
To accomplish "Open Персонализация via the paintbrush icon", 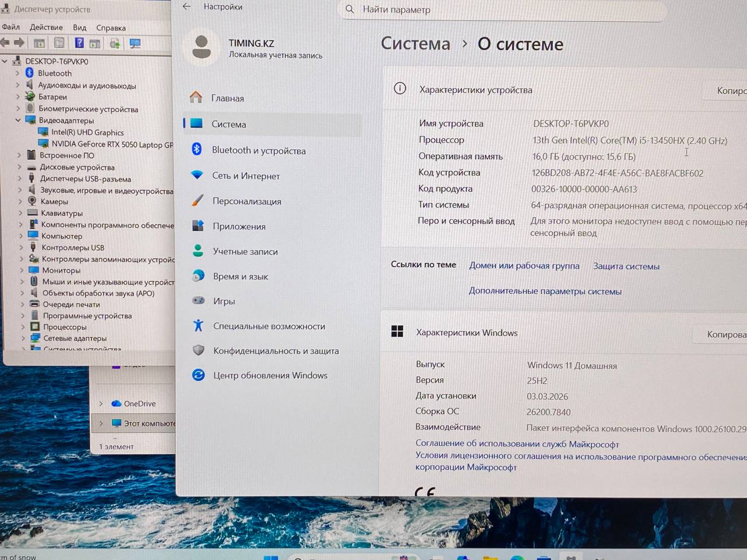I will [198, 201].
